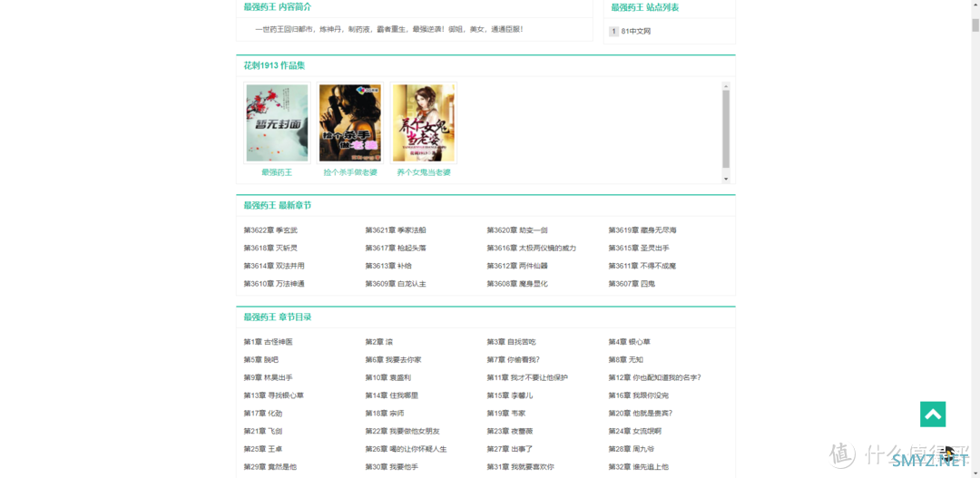This screenshot has height=478, width=980.
Task: Open chapter 第6章 我要去你家
Action: click(x=393, y=360)
